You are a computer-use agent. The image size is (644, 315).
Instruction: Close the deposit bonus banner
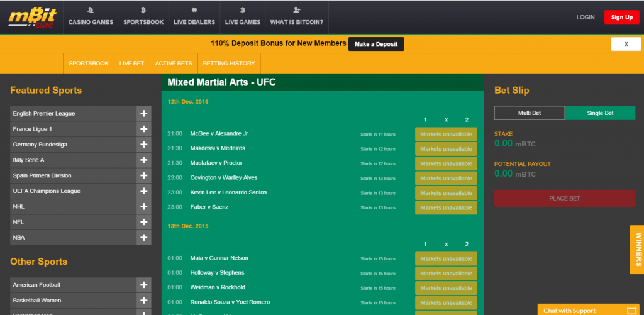click(626, 44)
